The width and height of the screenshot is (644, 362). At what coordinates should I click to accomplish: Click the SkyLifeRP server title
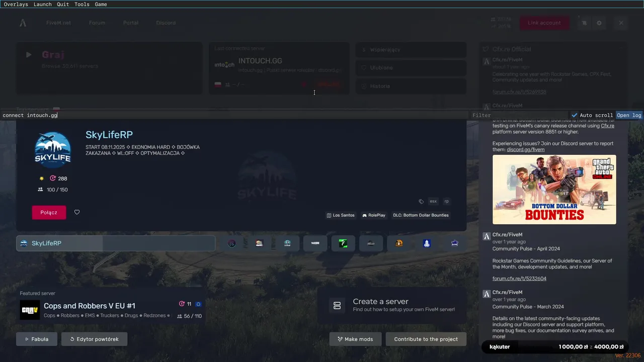[x=109, y=135]
